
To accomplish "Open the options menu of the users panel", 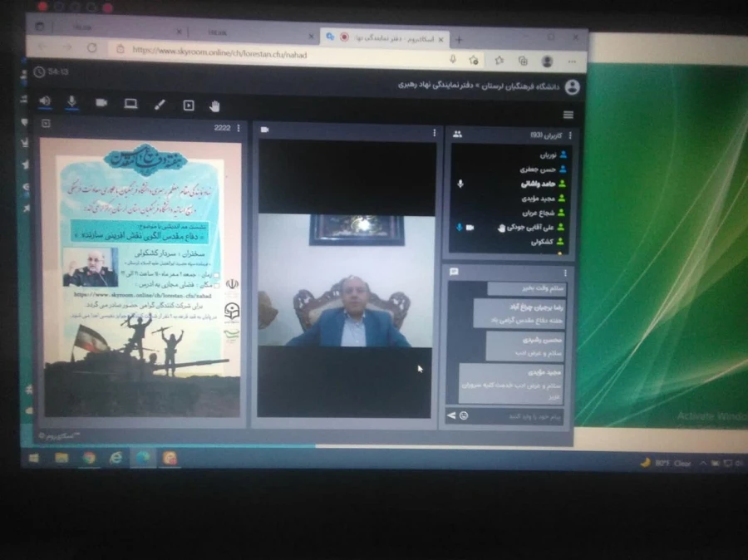I will pyautogui.click(x=569, y=135).
